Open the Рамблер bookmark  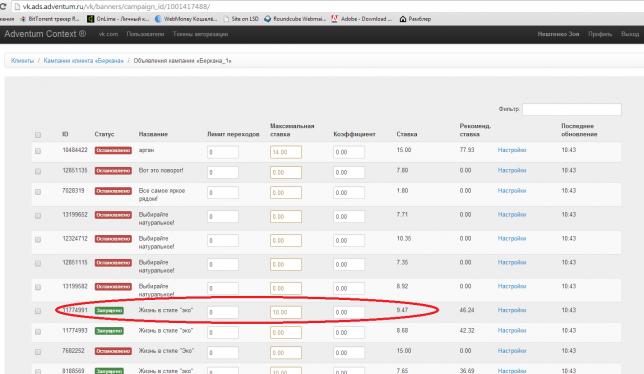coord(415,19)
